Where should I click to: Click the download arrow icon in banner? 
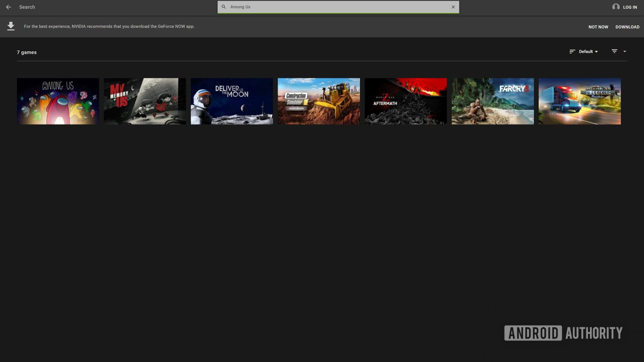click(x=11, y=26)
